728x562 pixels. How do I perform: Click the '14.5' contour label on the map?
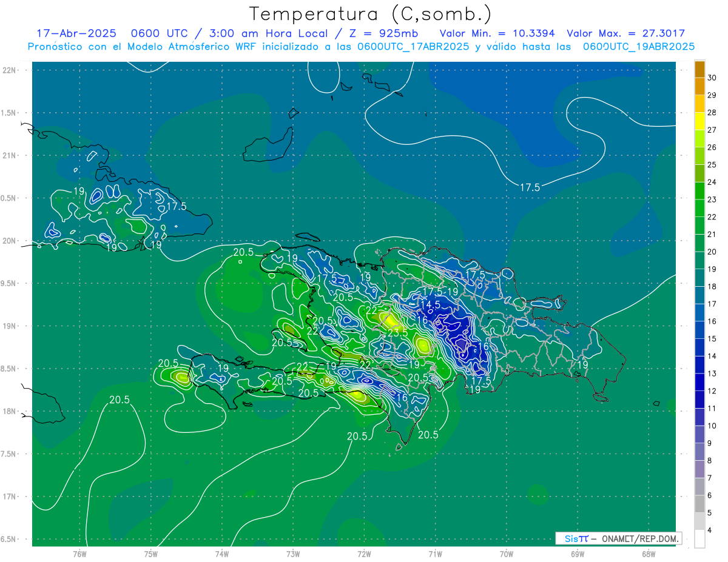[x=430, y=304]
